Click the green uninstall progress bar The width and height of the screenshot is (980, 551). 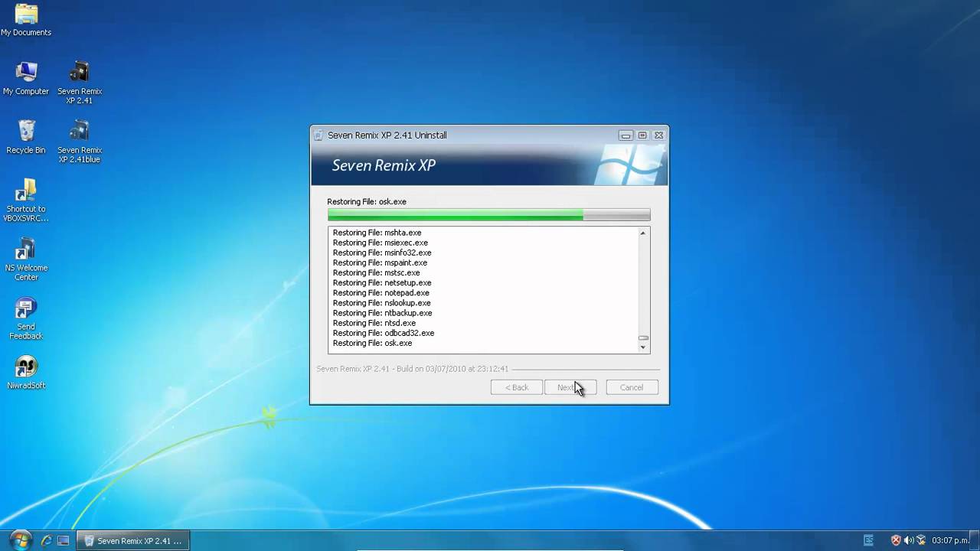(x=488, y=215)
